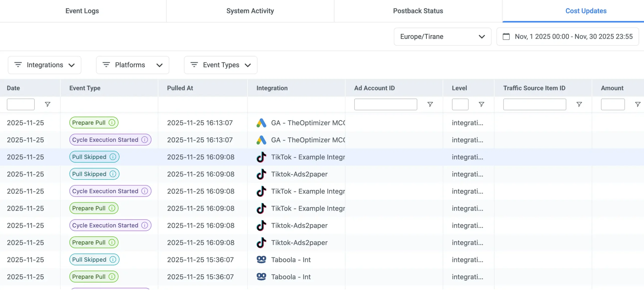The width and height of the screenshot is (644, 290).
Task: Click the filter-lines icon in the Event Types button
Action: tap(194, 65)
